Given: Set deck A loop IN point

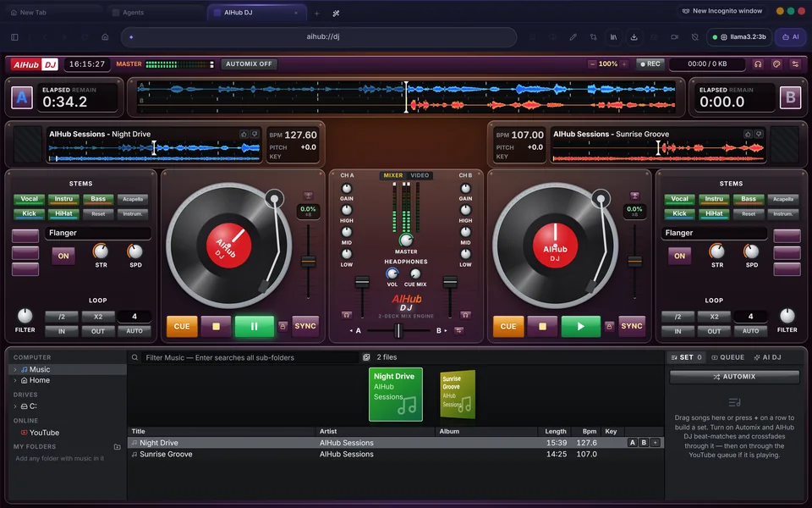Looking at the screenshot, I should (x=62, y=331).
